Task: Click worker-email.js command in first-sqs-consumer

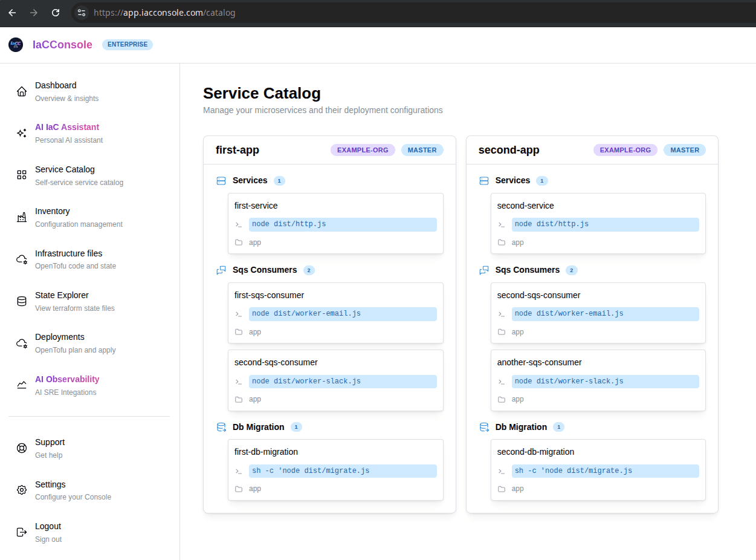Action: [x=343, y=314]
